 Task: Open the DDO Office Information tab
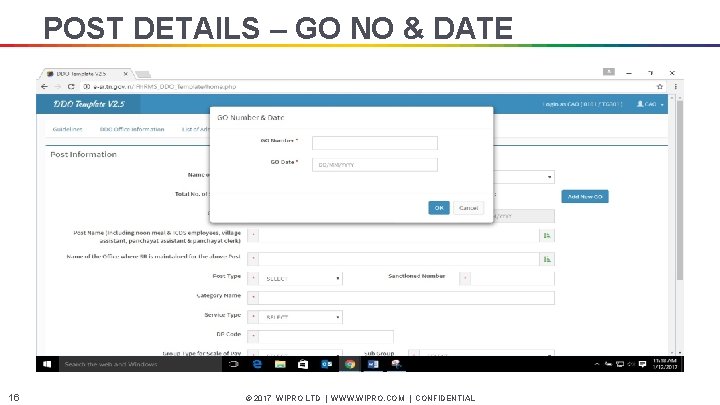(132, 129)
